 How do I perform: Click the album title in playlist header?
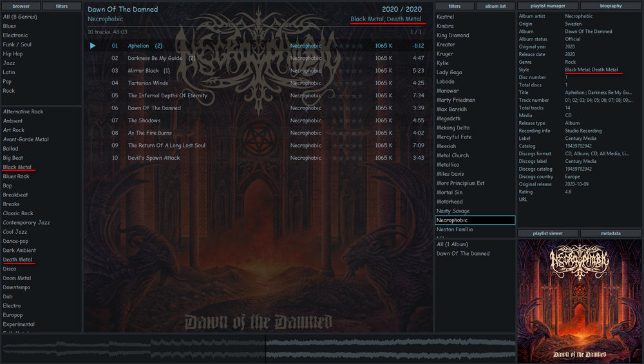[x=122, y=9]
